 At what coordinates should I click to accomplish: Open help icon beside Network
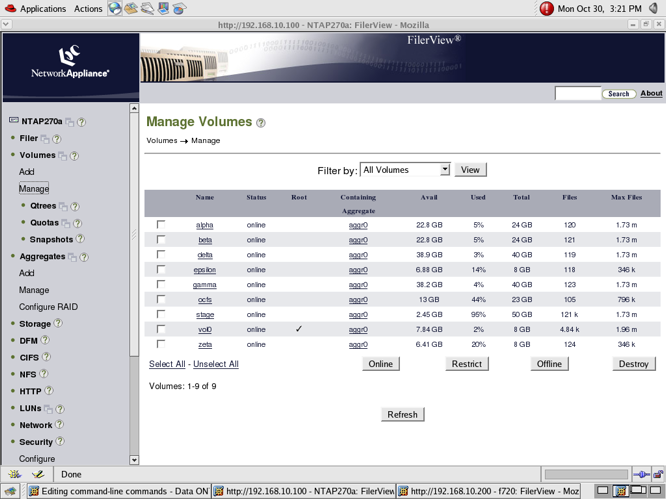click(59, 424)
